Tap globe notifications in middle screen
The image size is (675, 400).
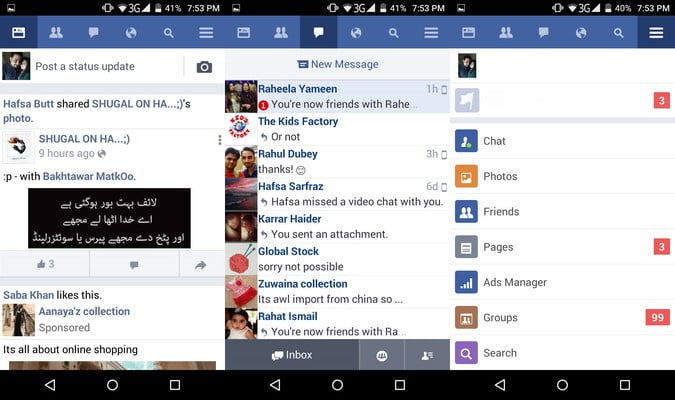[x=356, y=33]
